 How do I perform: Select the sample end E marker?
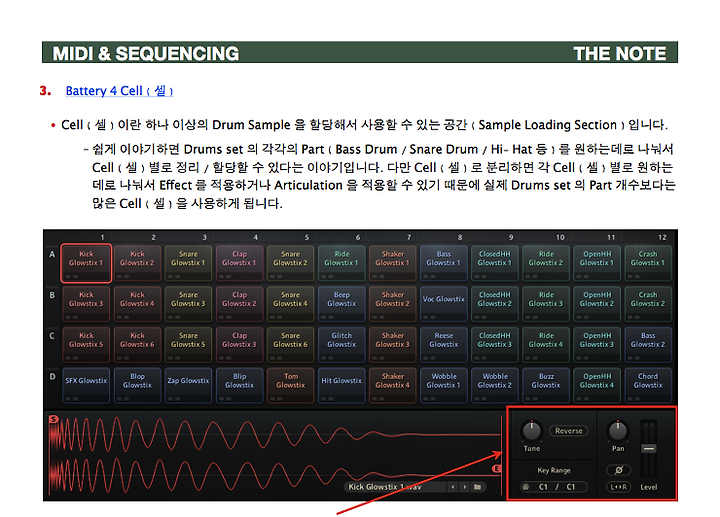point(496,469)
